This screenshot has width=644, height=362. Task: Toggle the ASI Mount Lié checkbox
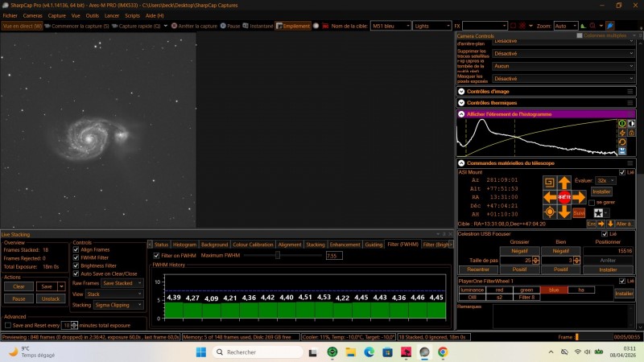pyautogui.click(x=622, y=172)
